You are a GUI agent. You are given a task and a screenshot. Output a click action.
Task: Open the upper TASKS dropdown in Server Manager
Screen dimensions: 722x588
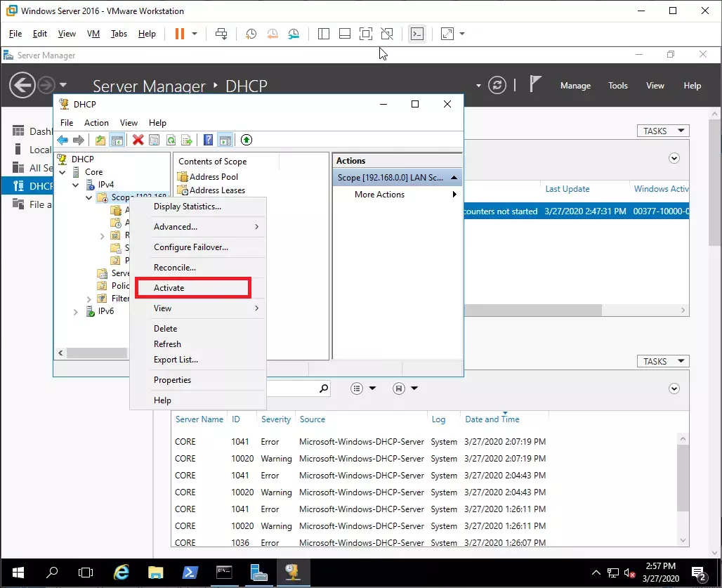point(663,131)
